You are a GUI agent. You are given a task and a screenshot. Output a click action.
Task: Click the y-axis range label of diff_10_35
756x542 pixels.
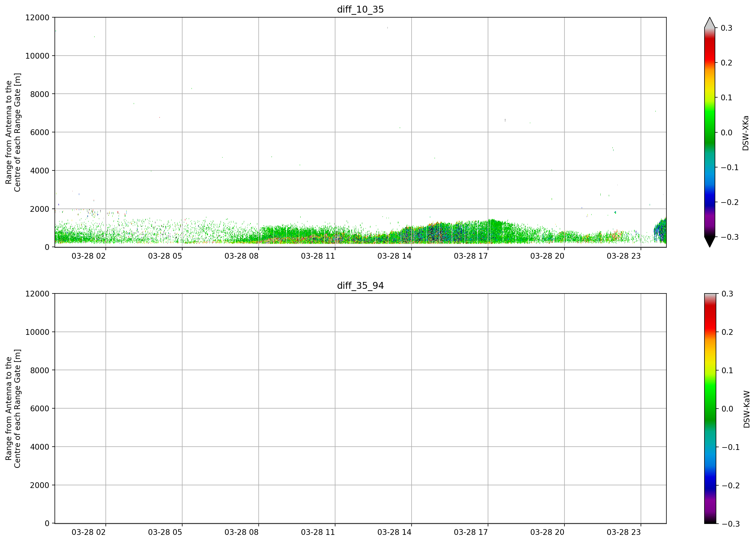click(x=13, y=132)
